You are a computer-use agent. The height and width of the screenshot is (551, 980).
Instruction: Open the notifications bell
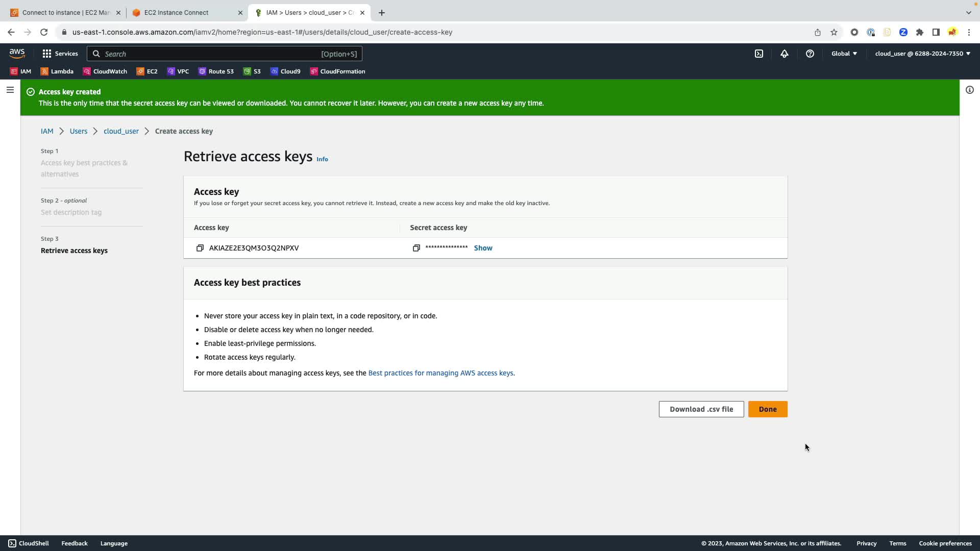click(784, 54)
